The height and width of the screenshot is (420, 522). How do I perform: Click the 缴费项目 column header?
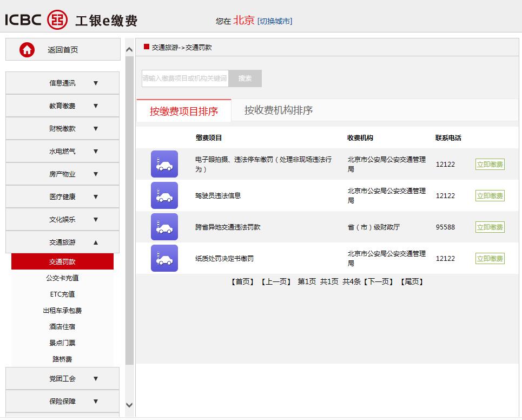(209, 137)
